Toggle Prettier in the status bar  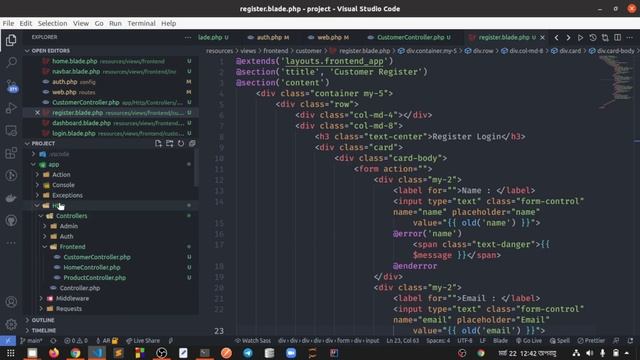pyautogui.click(x=591, y=340)
